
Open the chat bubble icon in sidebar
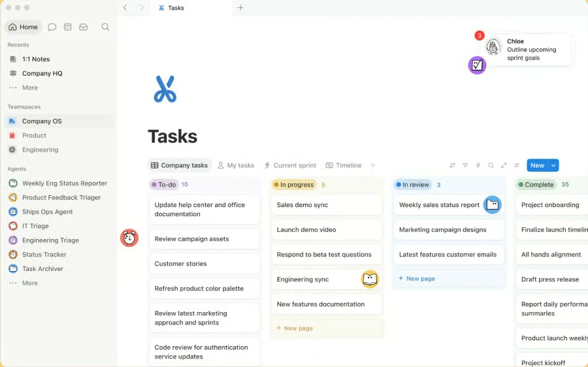point(52,27)
